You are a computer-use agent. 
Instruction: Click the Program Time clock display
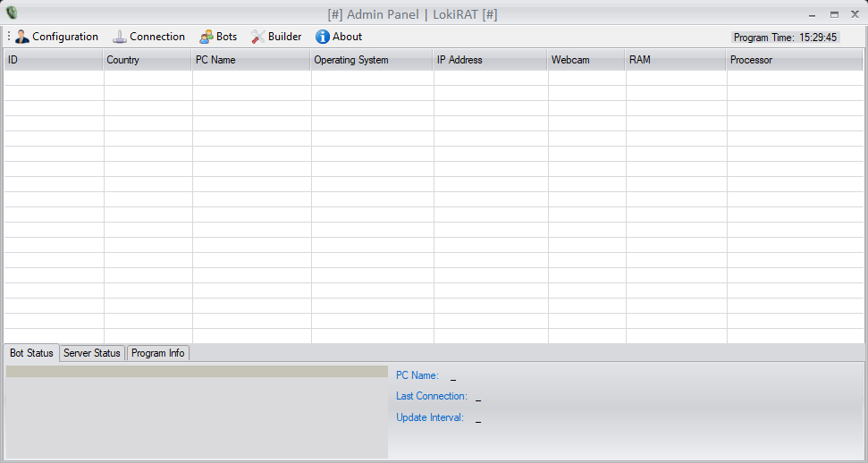point(785,38)
